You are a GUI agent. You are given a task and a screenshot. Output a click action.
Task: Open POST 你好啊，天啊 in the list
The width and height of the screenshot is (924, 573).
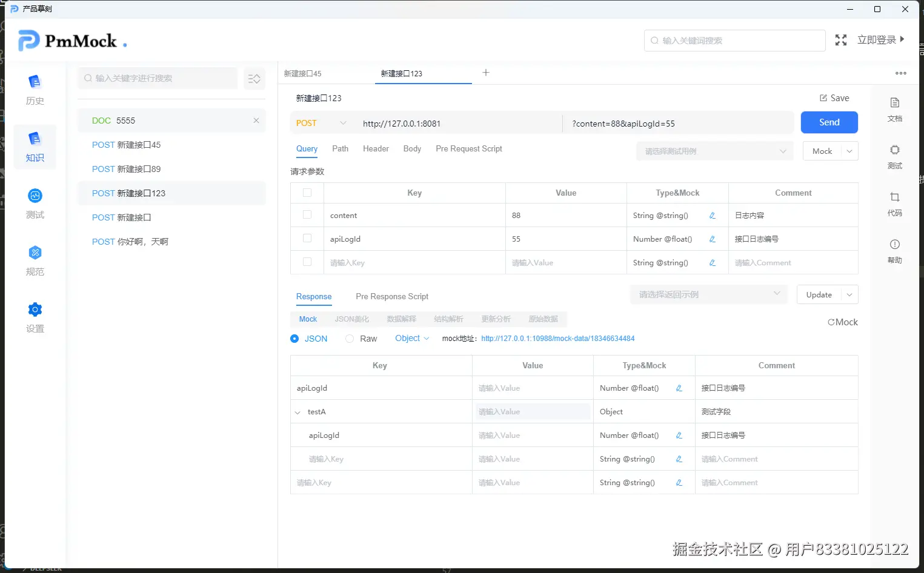(171, 242)
